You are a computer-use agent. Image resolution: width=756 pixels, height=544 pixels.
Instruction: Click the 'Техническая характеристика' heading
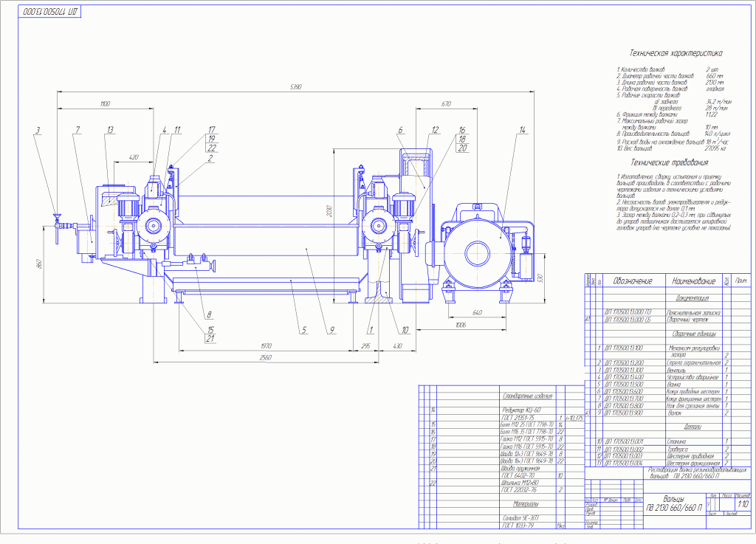pos(676,53)
